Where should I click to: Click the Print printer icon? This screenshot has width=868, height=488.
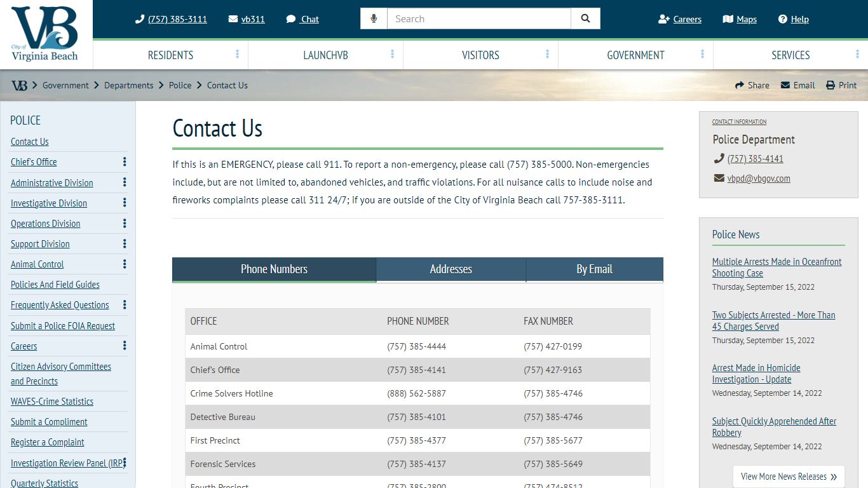831,85
